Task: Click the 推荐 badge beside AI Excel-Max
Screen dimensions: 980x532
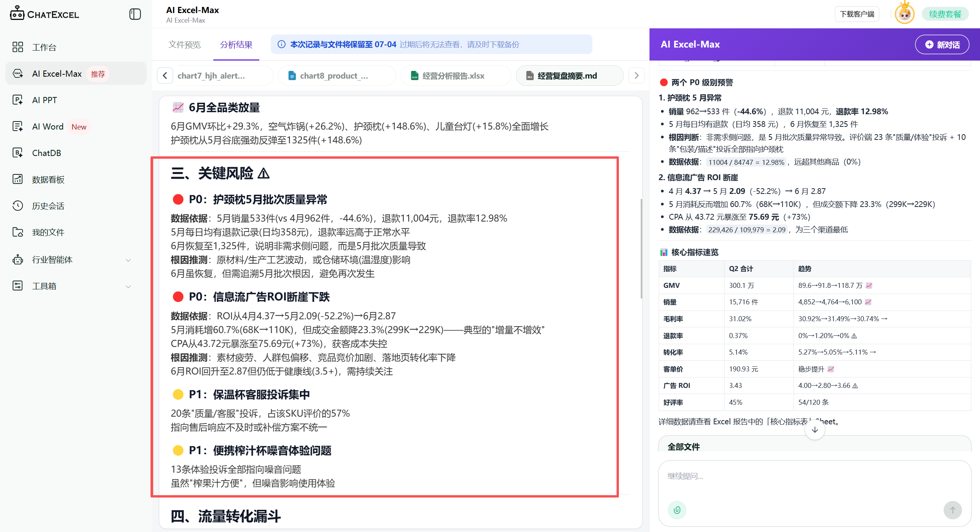Action: click(98, 74)
